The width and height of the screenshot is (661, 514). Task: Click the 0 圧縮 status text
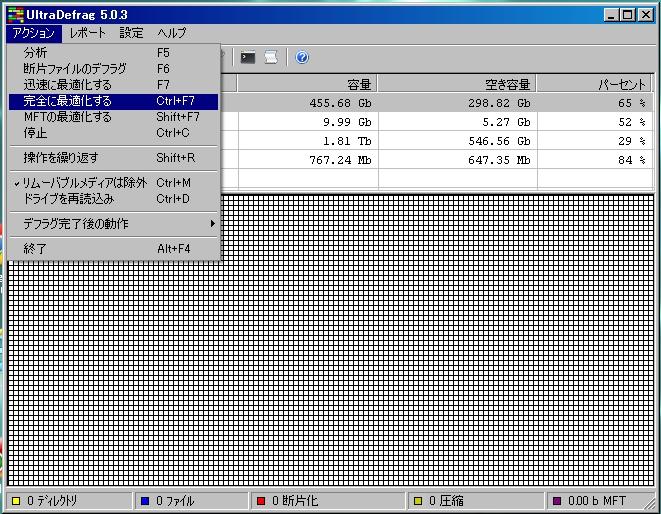(446, 501)
